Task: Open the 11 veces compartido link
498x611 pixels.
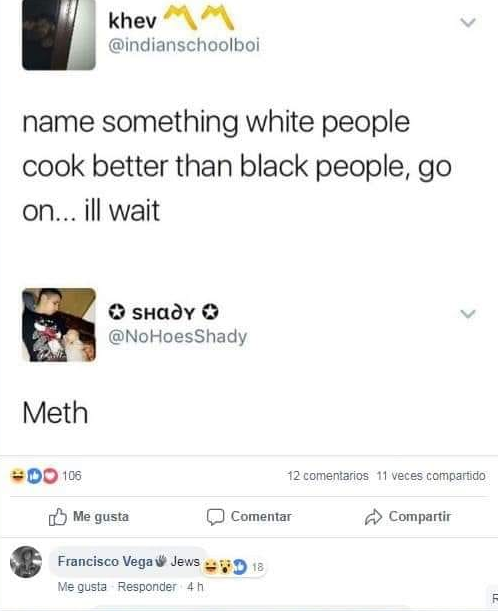Action: [431, 476]
